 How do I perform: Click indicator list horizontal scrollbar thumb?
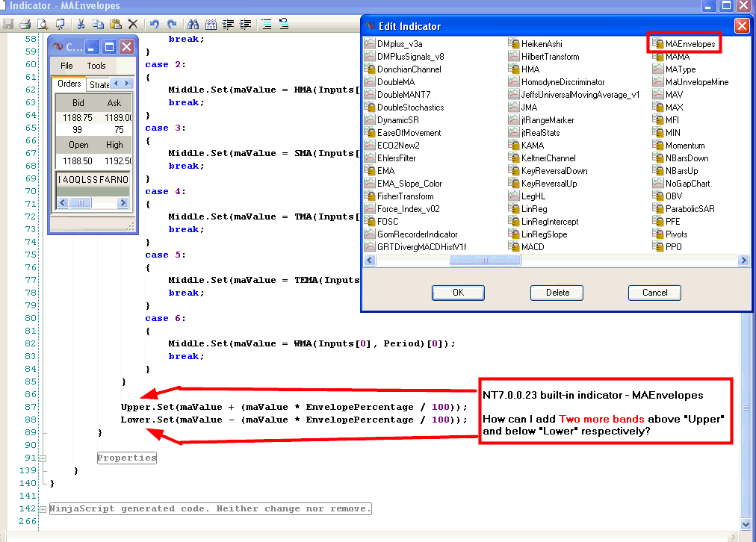(485, 260)
